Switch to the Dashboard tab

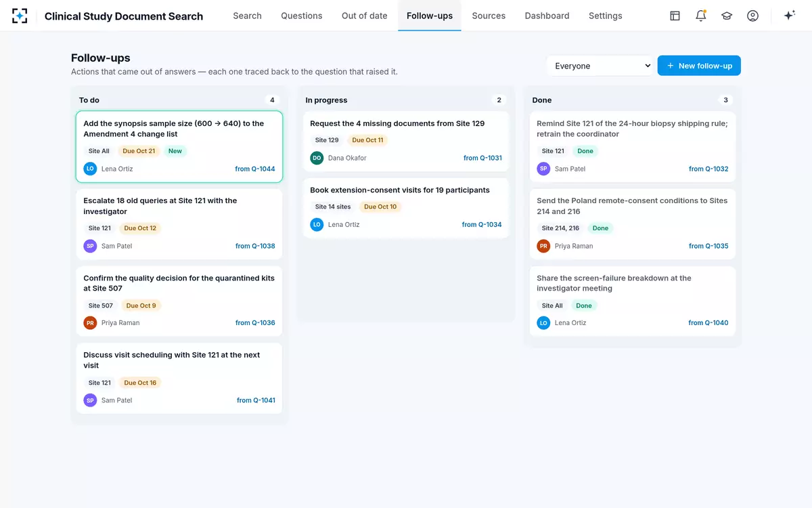click(x=547, y=16)
